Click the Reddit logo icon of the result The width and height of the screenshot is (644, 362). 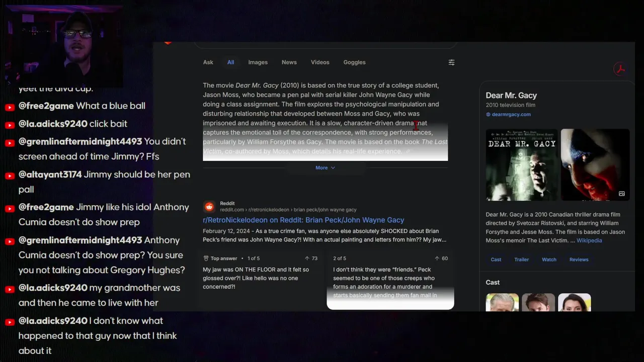coord(209,207)
